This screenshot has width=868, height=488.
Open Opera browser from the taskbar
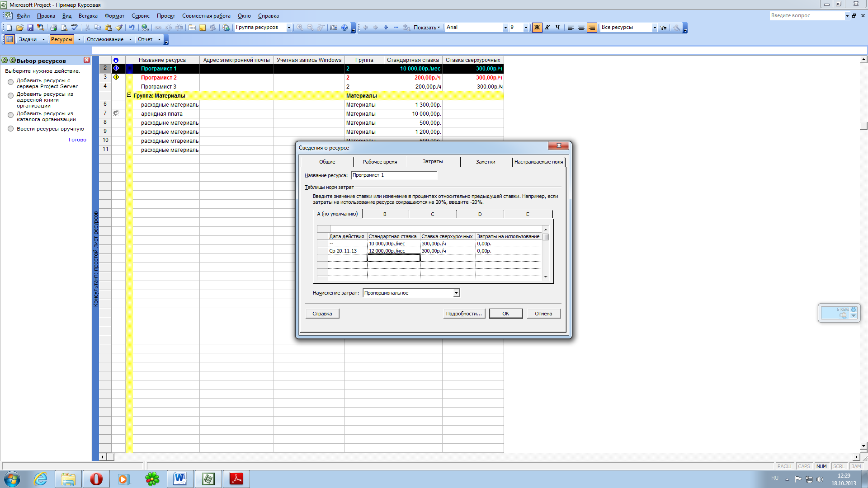coord(96,479)
